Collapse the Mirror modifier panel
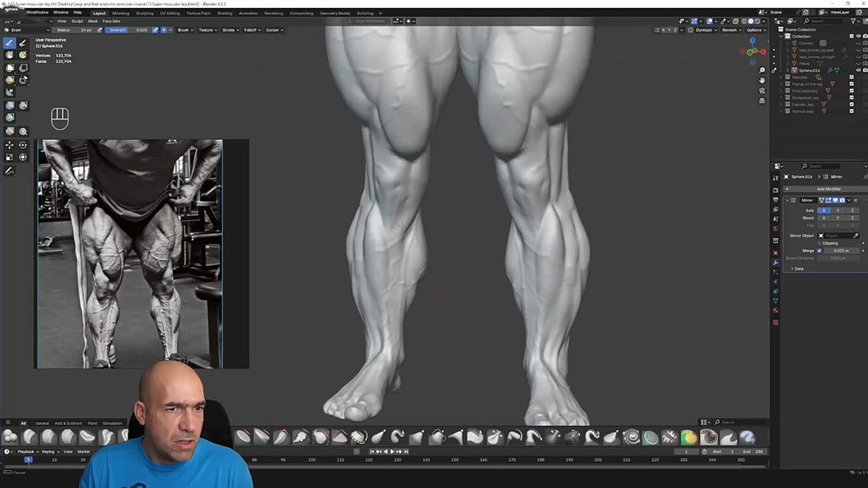Viewport: 868px width, 488px height. pyautogui.click(x=788, y=201)
